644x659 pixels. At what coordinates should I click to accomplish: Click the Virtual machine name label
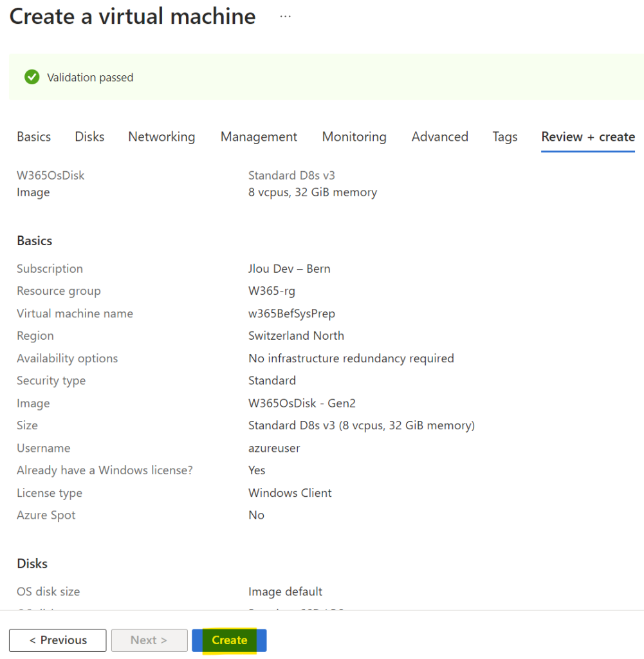(x=75, y=313)
